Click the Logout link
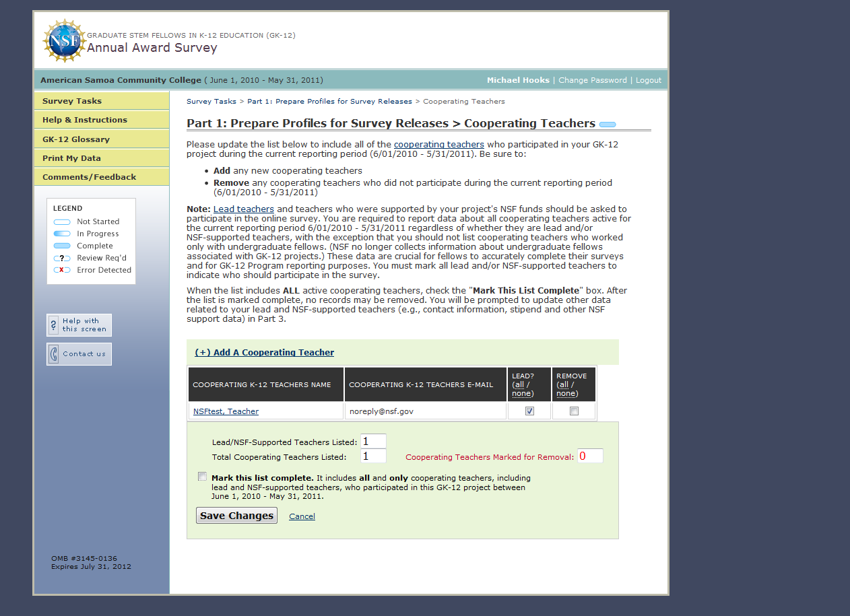Image resolution: width=850 pixels, height=616 pixels. [x=649, y=80]
